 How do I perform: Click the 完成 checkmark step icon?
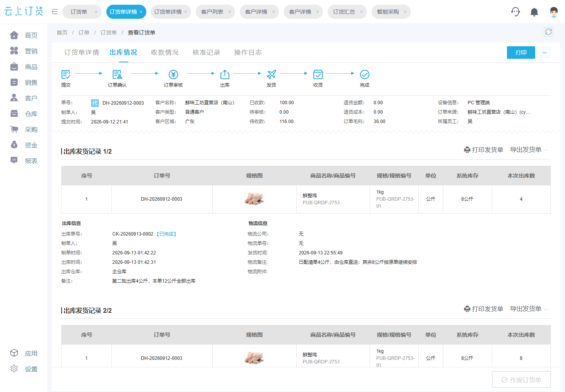[x=365, y=74]
